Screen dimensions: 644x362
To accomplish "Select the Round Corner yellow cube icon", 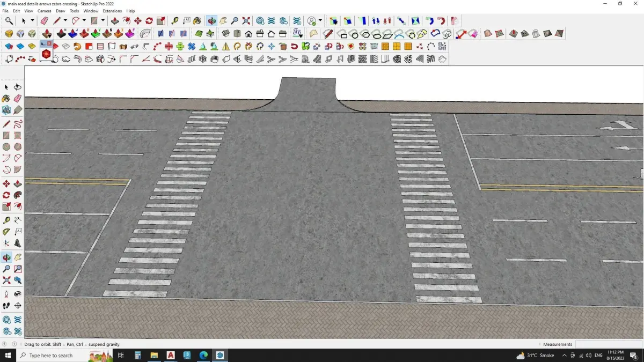I will click(9, 34).
